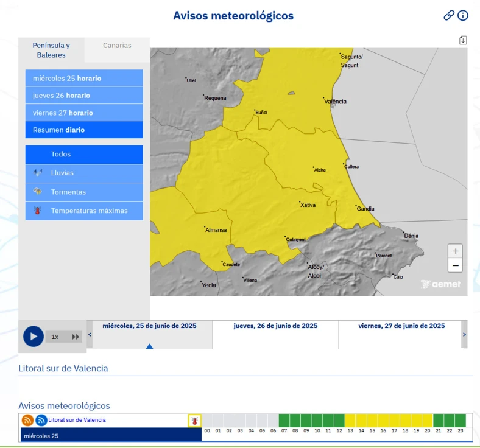Screen dimensions: 480x448
Task: Click the Temperaturas máximas thermometer icon
Action: click(x=37, y=211)
